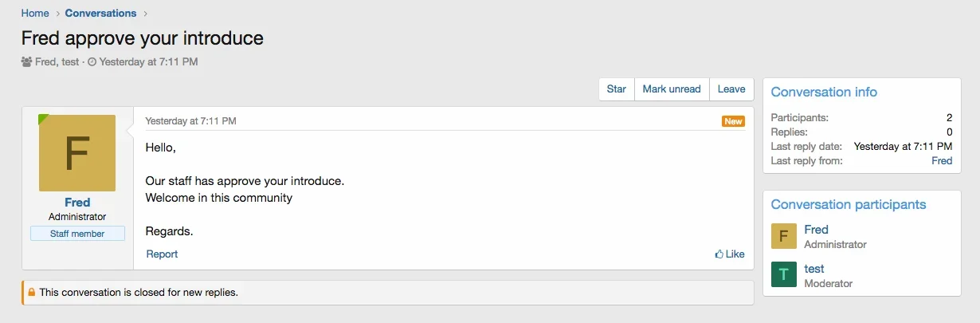Image resolution: width=980 pixels, height=323 pixels.
Task: Star this conversation
Action: 617,89
